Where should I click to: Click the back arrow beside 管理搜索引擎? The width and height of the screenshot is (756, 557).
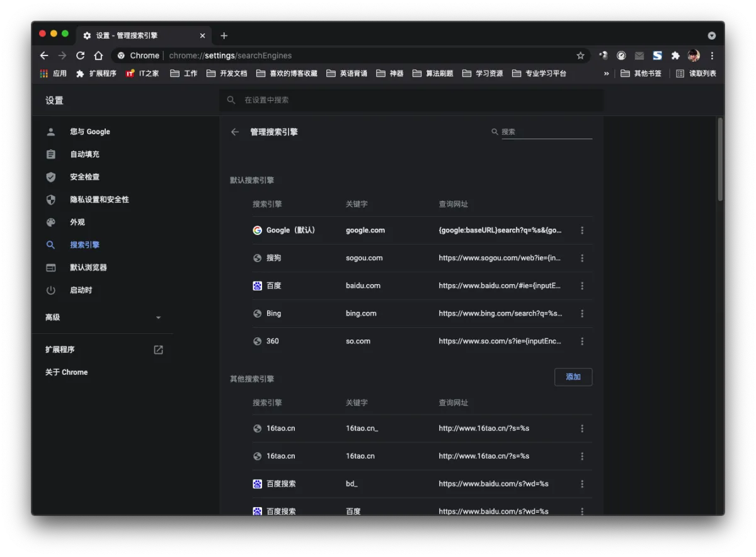pos(235,132)
